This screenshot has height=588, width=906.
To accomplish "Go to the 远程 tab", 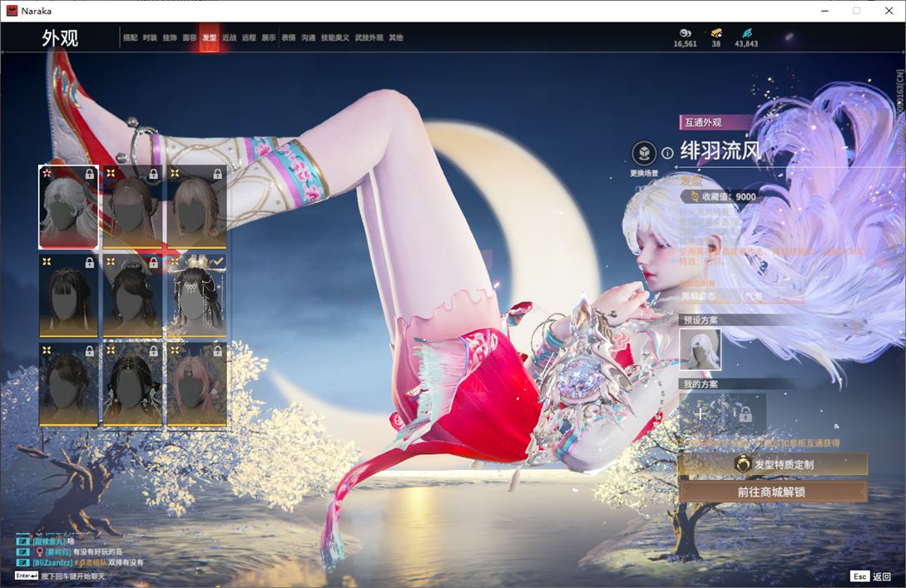I will tap(249, 37).
